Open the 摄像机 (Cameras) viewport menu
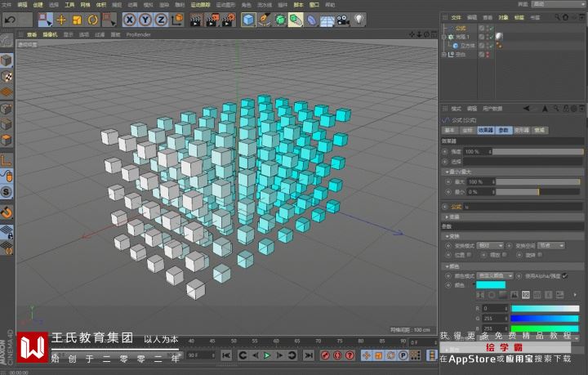 pos(50,34)
